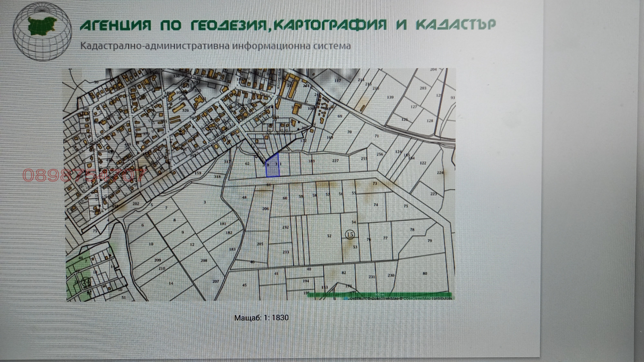Select the blue highlighted parcel on map
The image size is (644, 362).
pyautogui.click(x=272, y=166)
